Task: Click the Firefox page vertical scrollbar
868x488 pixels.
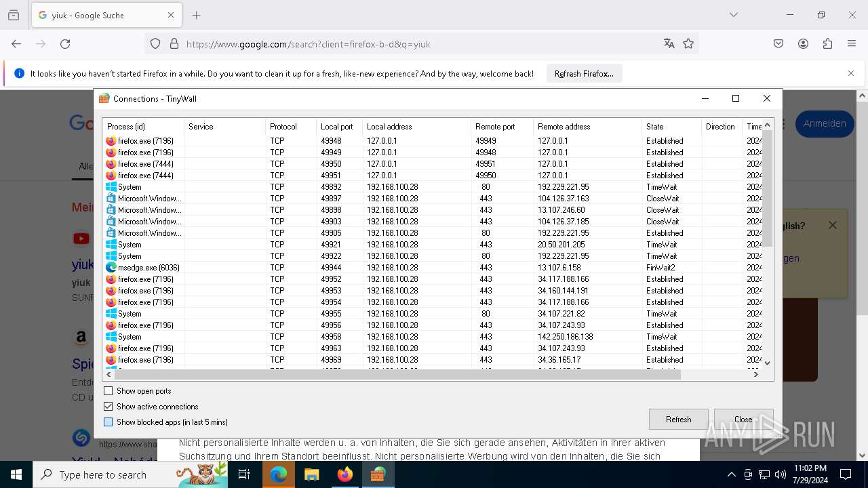Action: tap(862, 209)
